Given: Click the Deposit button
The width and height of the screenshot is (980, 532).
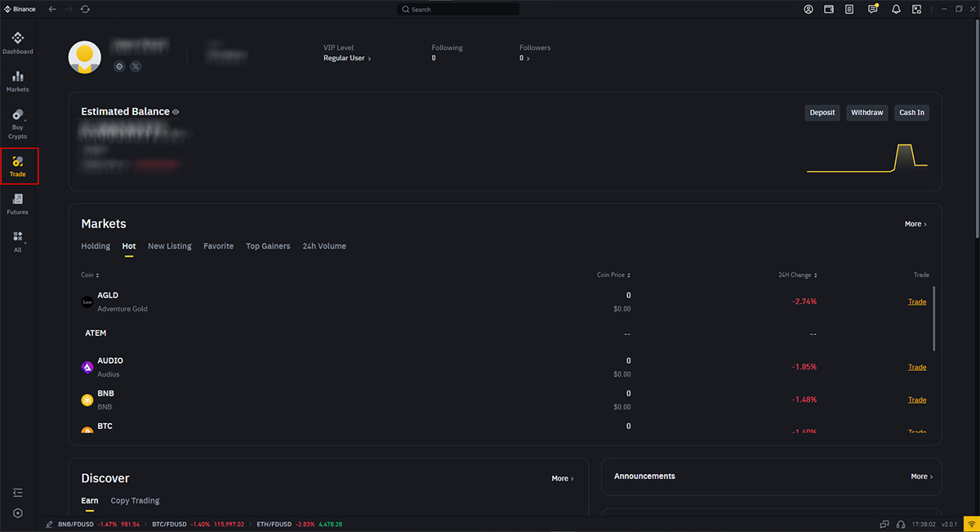Looking at the screenshot, I should [x=822, y=113].
